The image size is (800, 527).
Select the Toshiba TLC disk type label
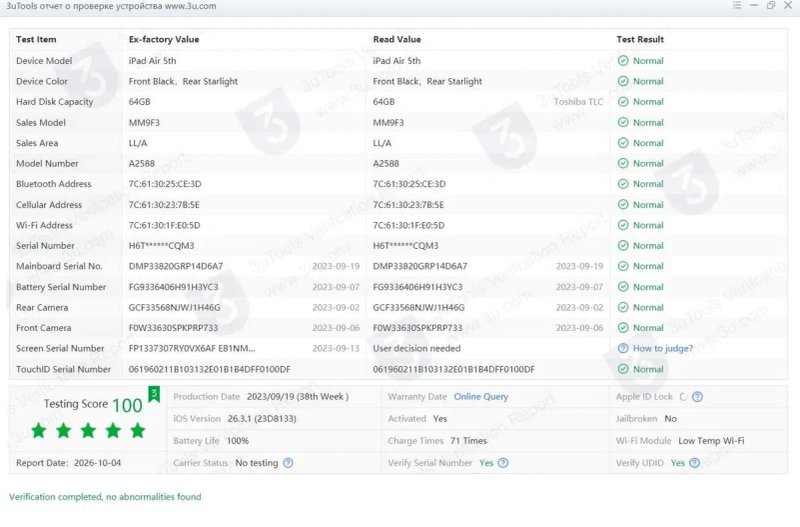tap(579, 102)
